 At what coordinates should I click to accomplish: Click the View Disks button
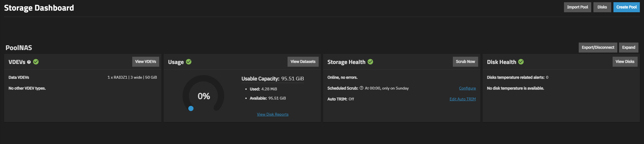point(625,62)
